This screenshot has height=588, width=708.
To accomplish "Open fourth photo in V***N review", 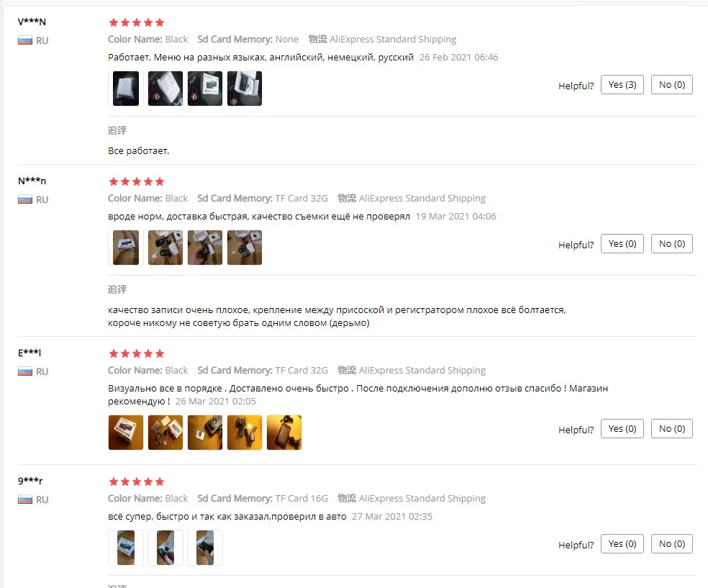I will coord(245,89).
